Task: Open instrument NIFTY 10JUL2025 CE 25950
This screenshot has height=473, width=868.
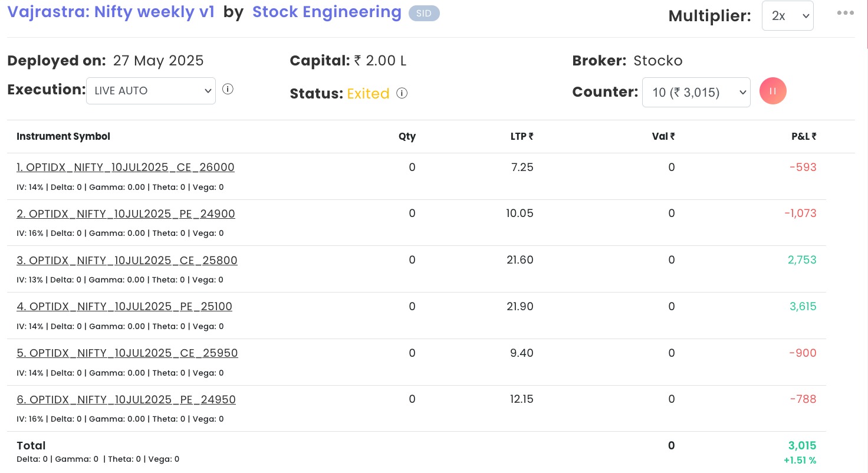Action: pyautogui.click(x=127, y=353)
